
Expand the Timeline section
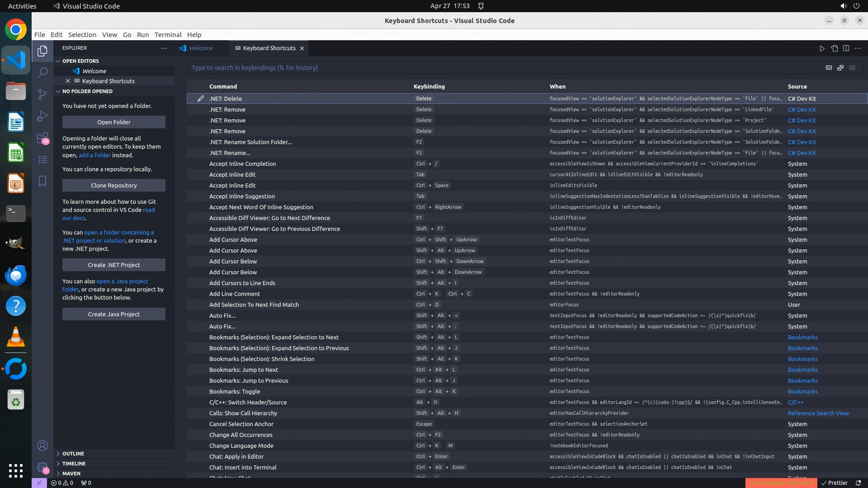coord(74,464)
